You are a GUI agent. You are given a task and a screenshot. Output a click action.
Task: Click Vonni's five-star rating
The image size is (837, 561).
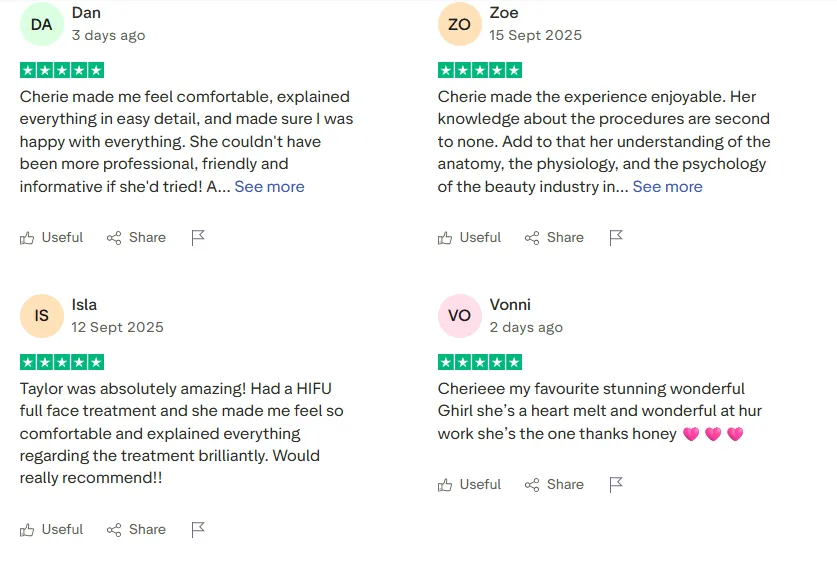coord(480,362)
